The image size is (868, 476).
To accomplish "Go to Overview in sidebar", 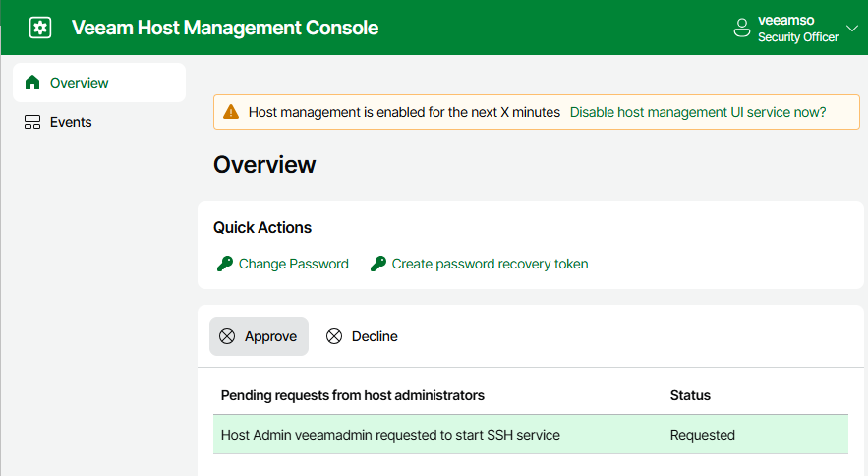I will pos(99,83).
